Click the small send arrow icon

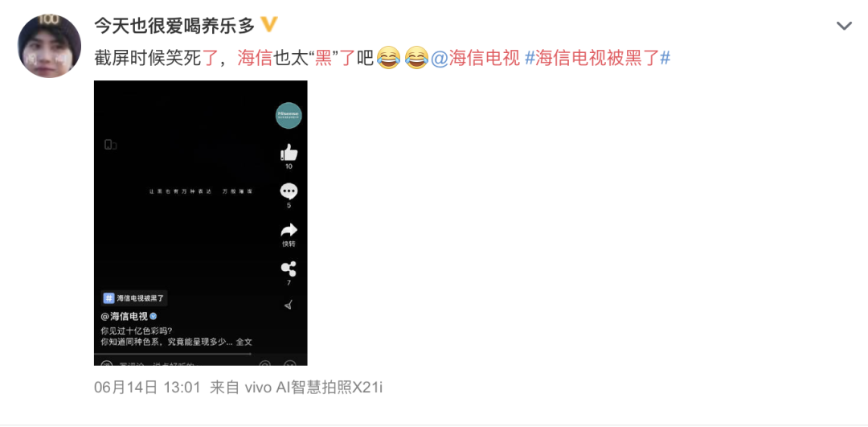288,305
